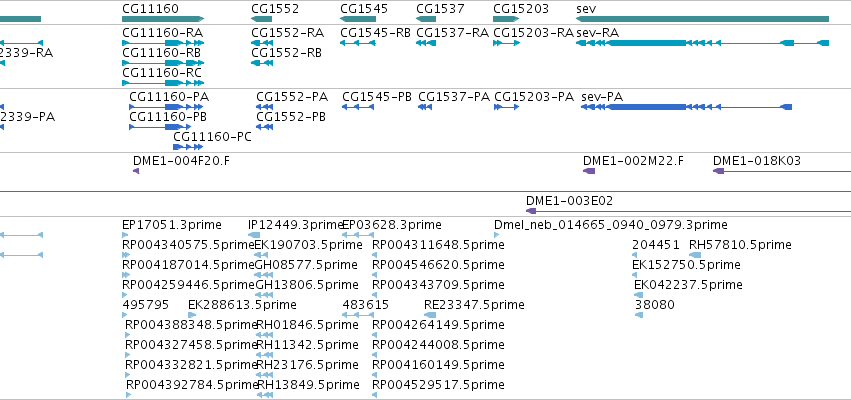Select the 204451 feature label
Image resolution: width=851 pixels, height=400 pixels.
click(x=656, y=245)
